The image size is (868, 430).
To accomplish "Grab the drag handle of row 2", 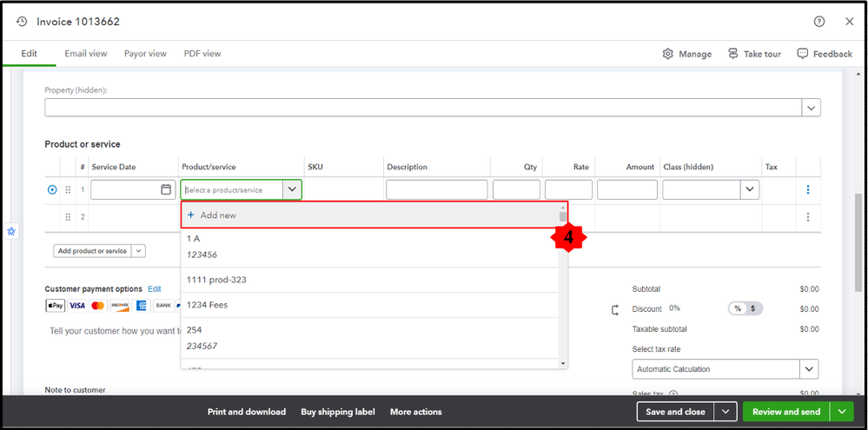I will 68,217.
